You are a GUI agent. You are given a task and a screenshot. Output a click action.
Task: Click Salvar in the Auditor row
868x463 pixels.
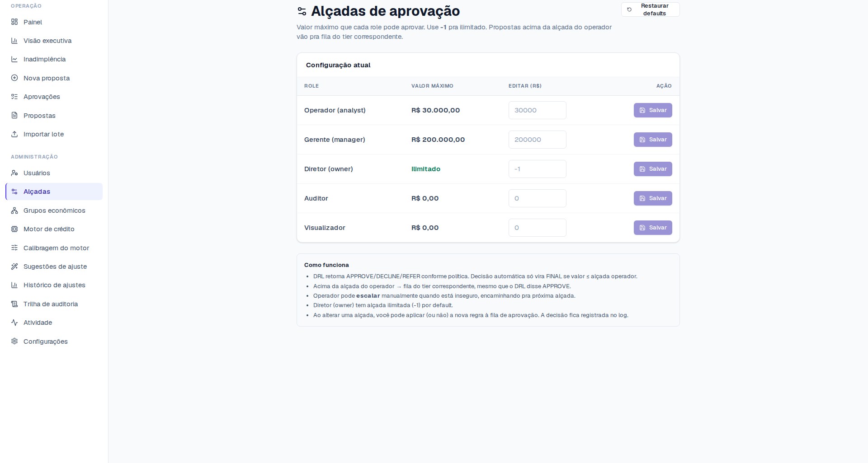tap(653, 198)
